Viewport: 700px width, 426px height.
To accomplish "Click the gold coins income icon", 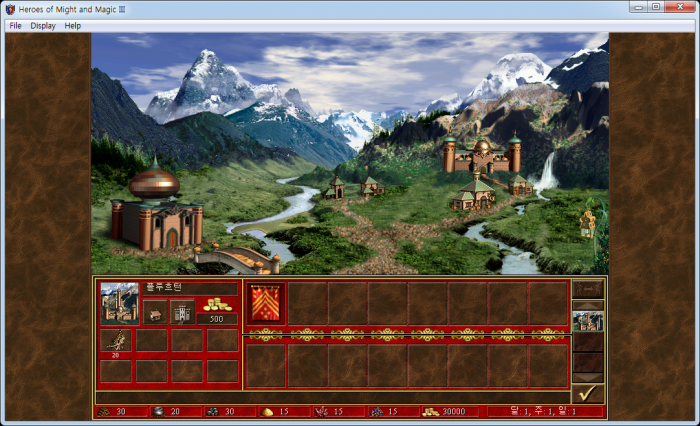I will 217,305.
